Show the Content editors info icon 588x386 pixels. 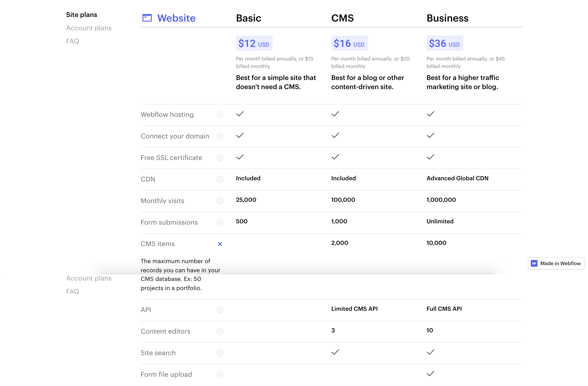220,331
